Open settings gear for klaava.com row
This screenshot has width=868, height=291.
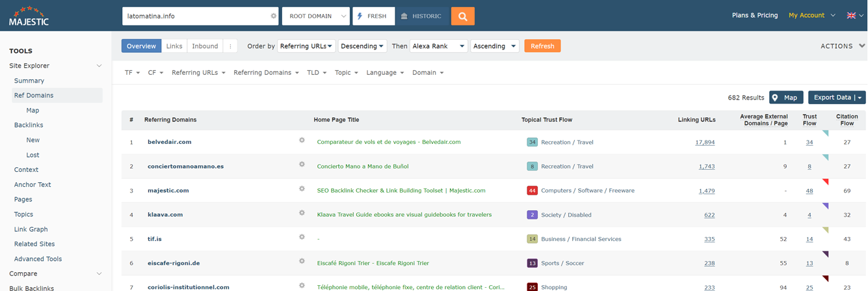pyautogui.click(x=302, y=213)
